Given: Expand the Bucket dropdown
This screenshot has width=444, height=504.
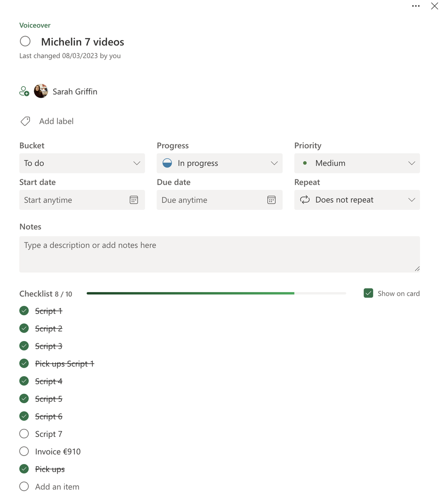Looking at the screenshot, I should click(82, 163).
